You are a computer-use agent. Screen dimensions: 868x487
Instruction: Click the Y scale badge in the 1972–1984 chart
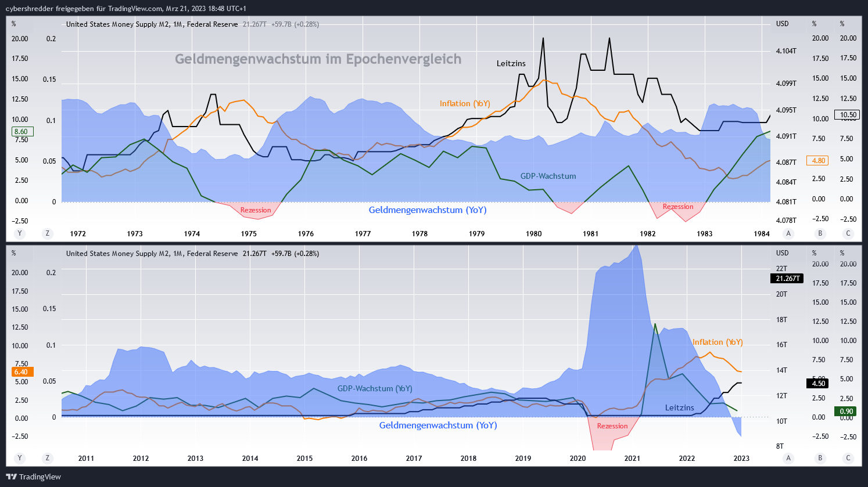pyautogui.click(x=20, y=233)
